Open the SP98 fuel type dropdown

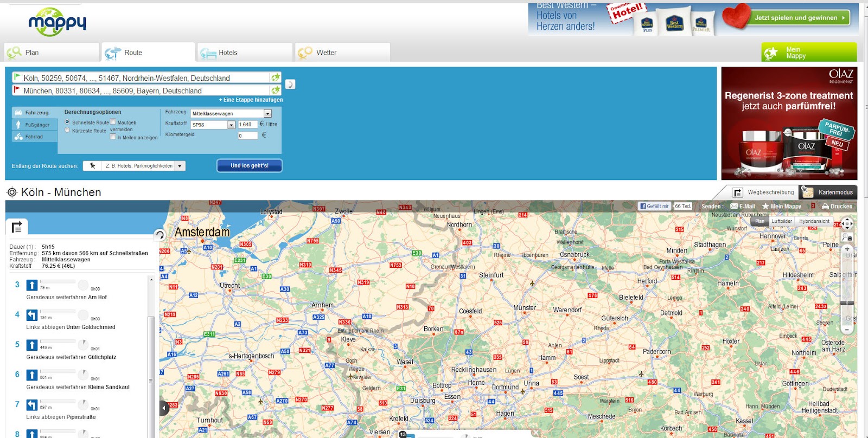coord(213,125)
